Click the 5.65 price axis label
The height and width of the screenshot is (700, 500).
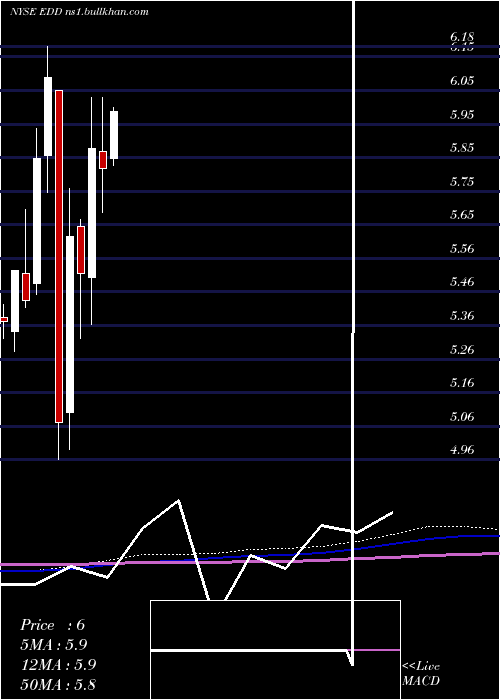click(x=462, y=215)
